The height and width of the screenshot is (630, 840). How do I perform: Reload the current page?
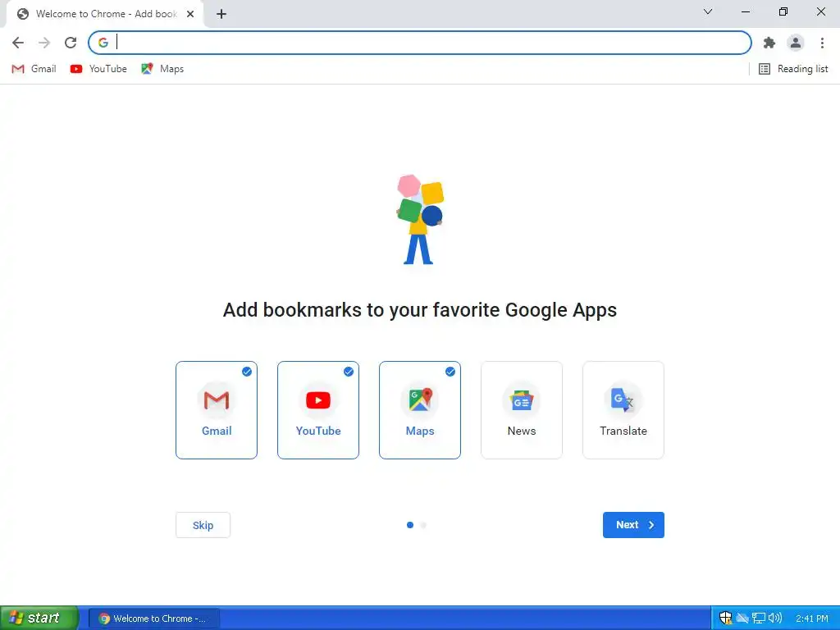tap(71, 43)
